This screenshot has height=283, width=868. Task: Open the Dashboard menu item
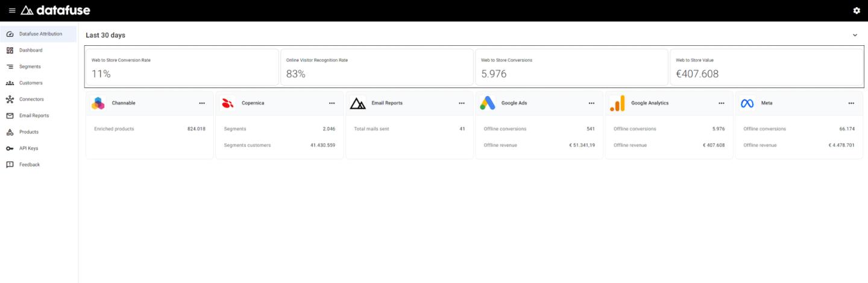click(x=39, y=50)
